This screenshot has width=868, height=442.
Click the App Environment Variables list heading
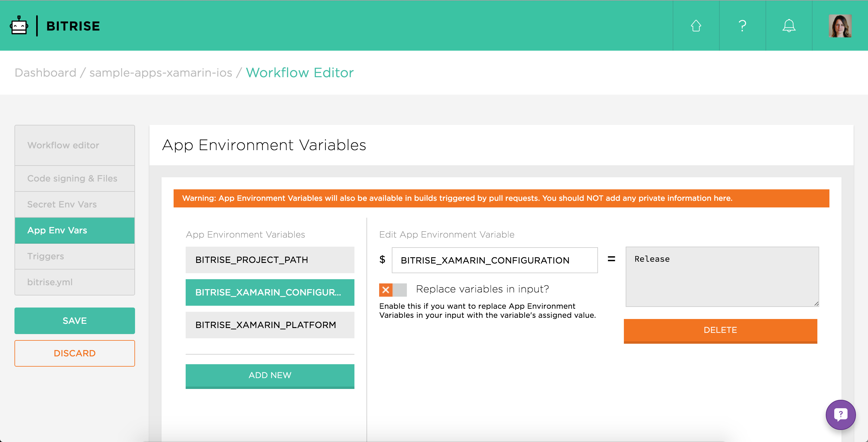click(245, 235)
